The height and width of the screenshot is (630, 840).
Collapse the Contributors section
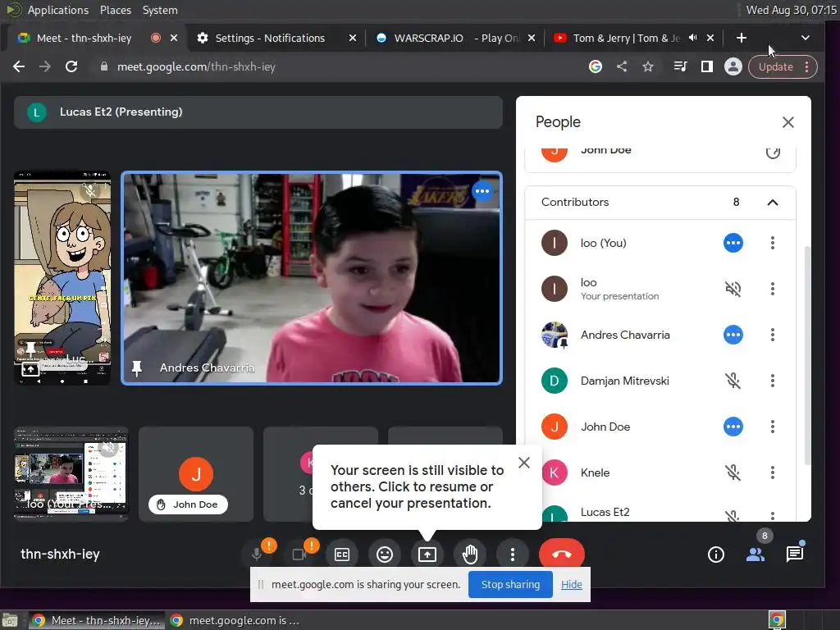(x=773, y=203)
